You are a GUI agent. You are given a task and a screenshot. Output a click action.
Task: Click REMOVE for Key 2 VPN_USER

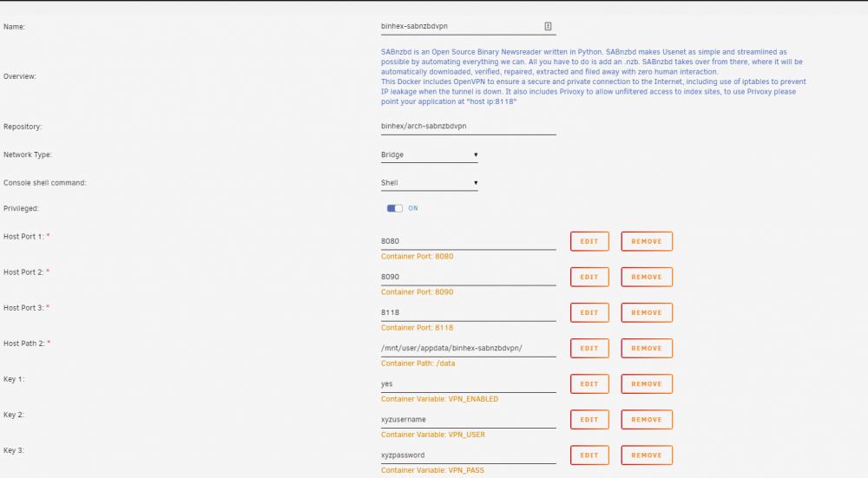(x=647, y=420)
